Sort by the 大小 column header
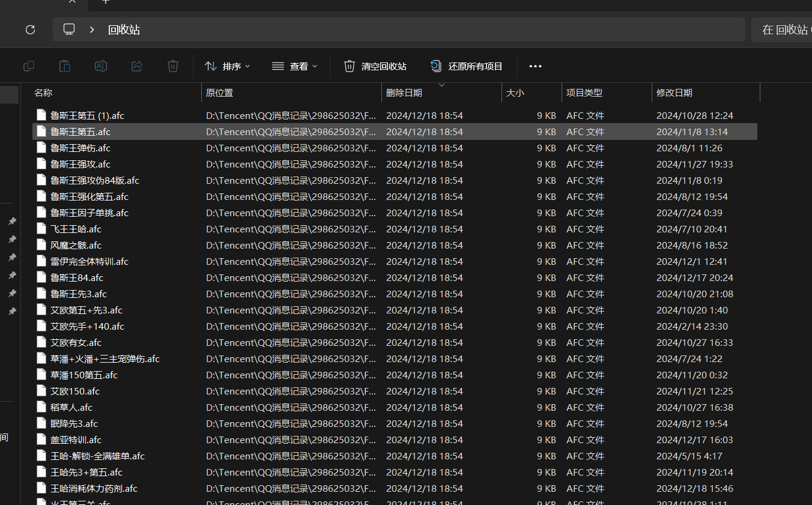Viewport: 812px width, 505px height. point(515,92)
